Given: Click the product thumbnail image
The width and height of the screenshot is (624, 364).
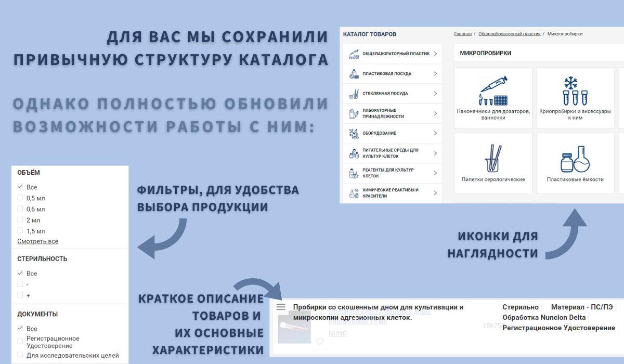Looking at the screenshot, I should click(x=291, y=329).
